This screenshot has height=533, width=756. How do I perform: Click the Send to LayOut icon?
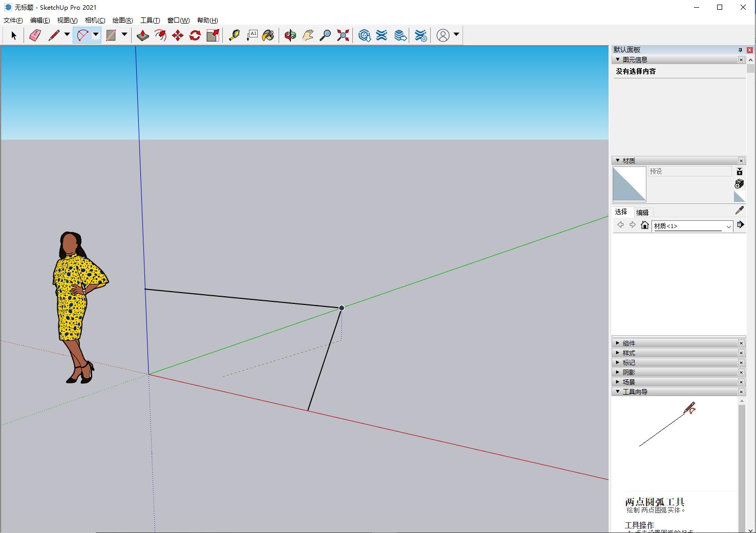(400, 35)
